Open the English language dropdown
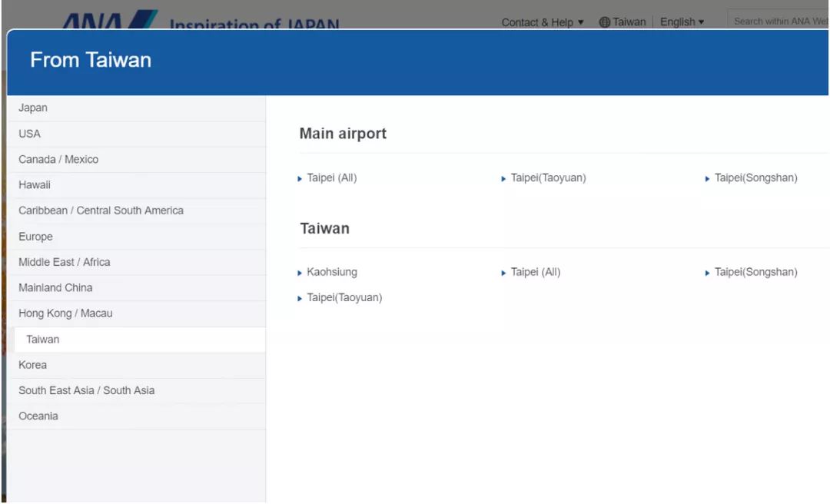The image size is (830, 504). (x=682, y=22)
